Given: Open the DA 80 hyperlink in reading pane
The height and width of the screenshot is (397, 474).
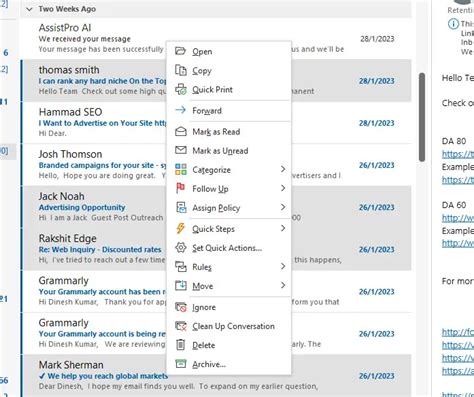Looking at the screenshot, I should coord(458,154).
